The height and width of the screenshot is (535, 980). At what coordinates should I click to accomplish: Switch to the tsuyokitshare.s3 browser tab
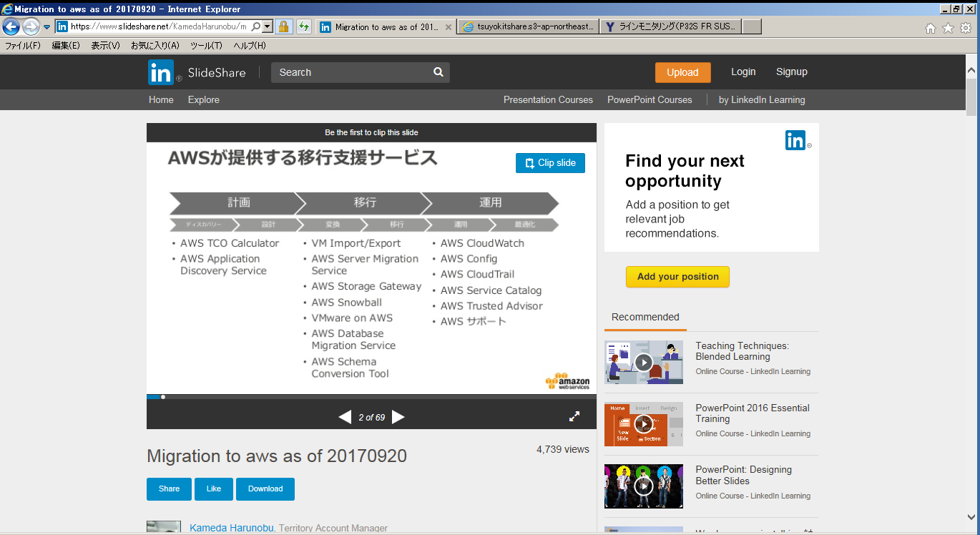coord(528,27)
